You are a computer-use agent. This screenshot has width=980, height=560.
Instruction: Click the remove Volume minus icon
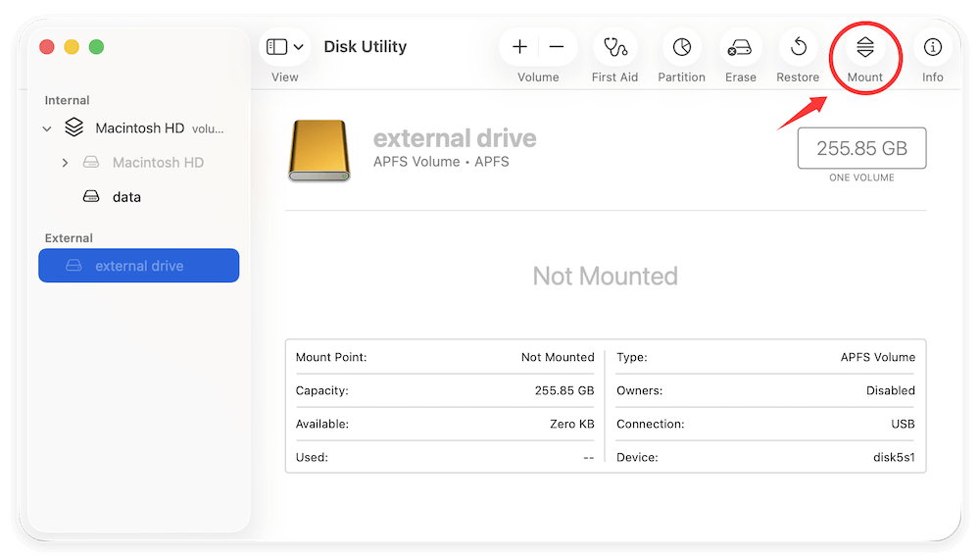click(x=557, y=47)
